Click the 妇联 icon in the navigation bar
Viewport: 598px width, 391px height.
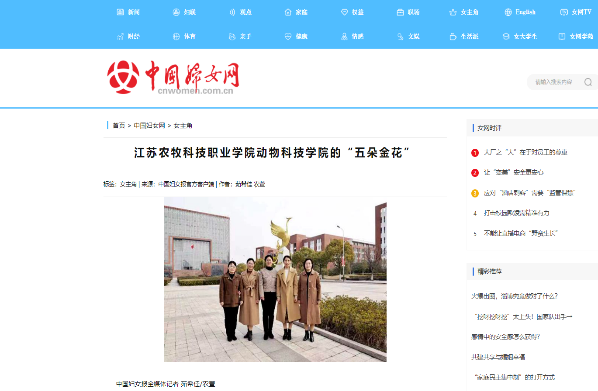point(176,12)
